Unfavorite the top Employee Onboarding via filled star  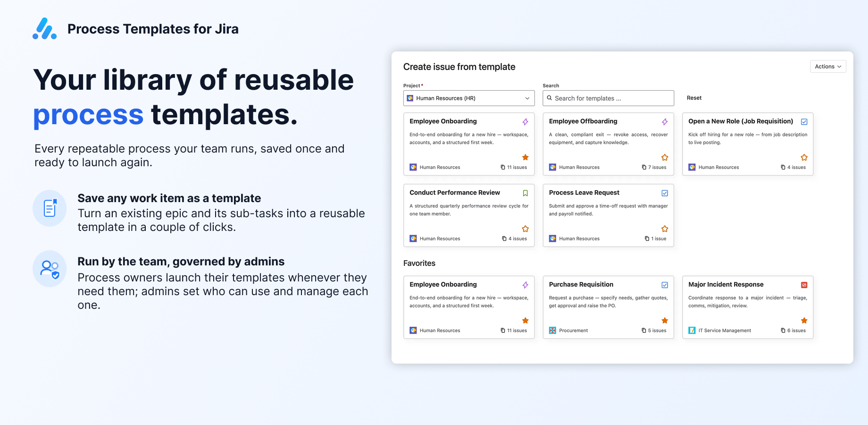525,157
